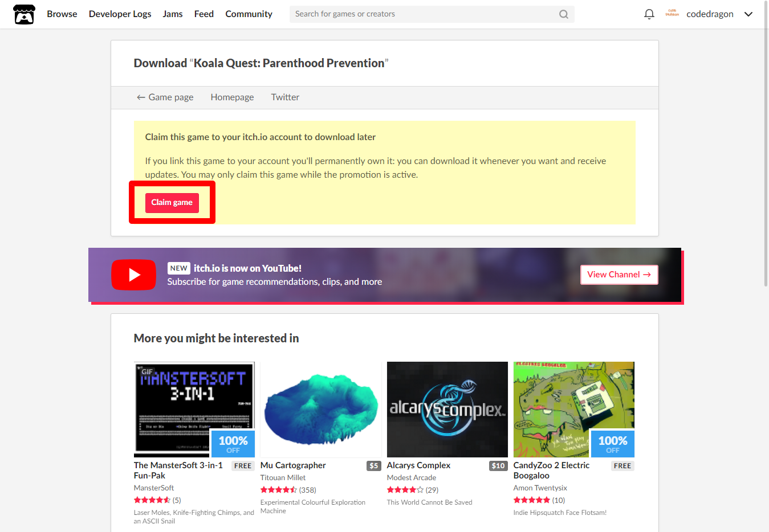
Task: Open the Feed page
Action: pyautogui.click(x=204, y=14)
